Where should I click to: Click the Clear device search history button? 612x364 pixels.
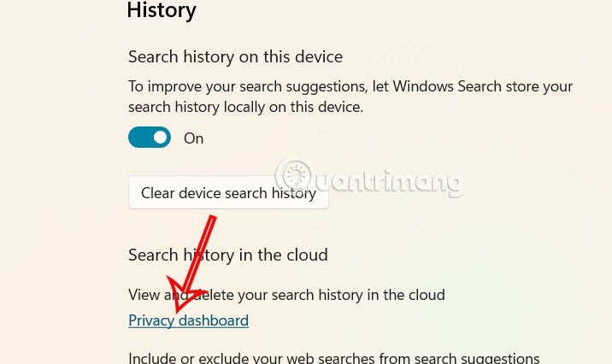point(228,193)
